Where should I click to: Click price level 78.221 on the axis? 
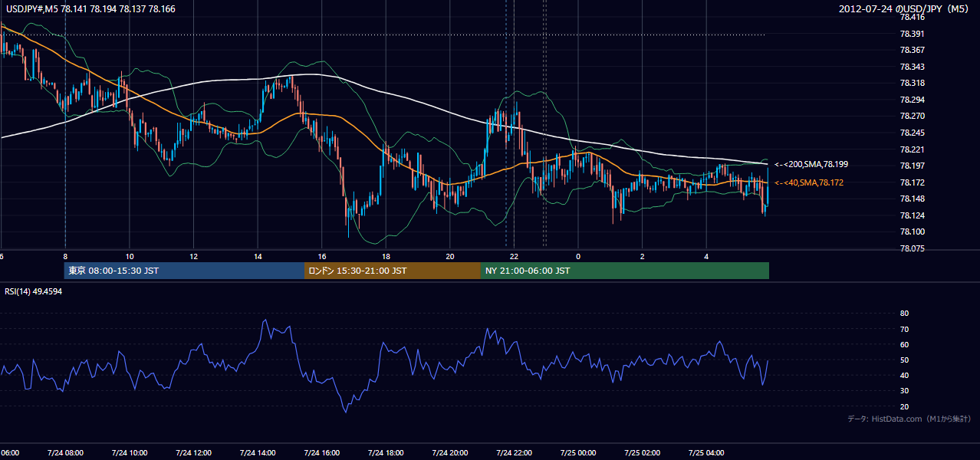(911, 149)
